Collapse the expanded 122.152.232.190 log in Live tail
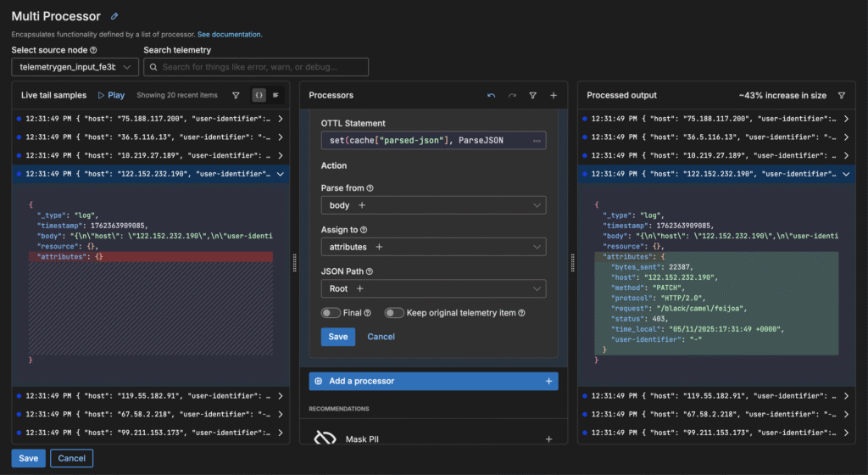 pyautogui.click(x=281, y=174)
